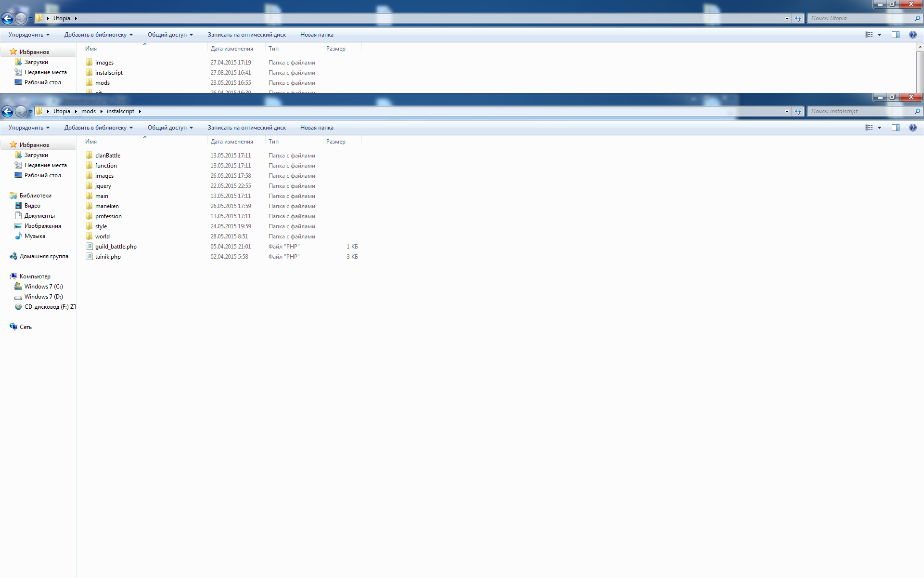Toggle preview pane in Utopia window
The height and width of the screenshot is (578, 924).
[895, 35]
